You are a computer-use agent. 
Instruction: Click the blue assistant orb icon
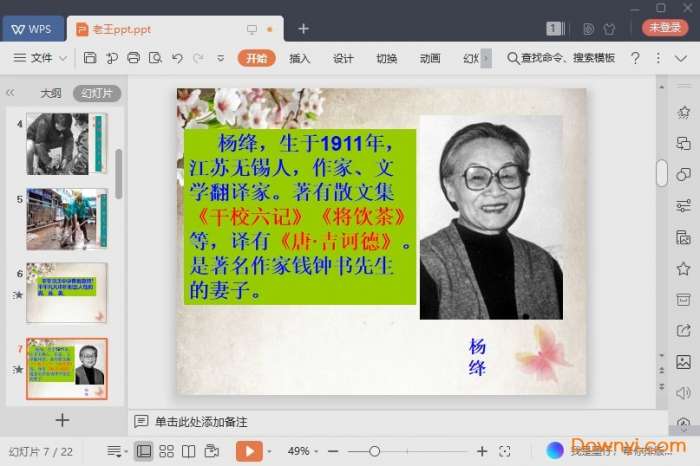(x=554, y=450)
